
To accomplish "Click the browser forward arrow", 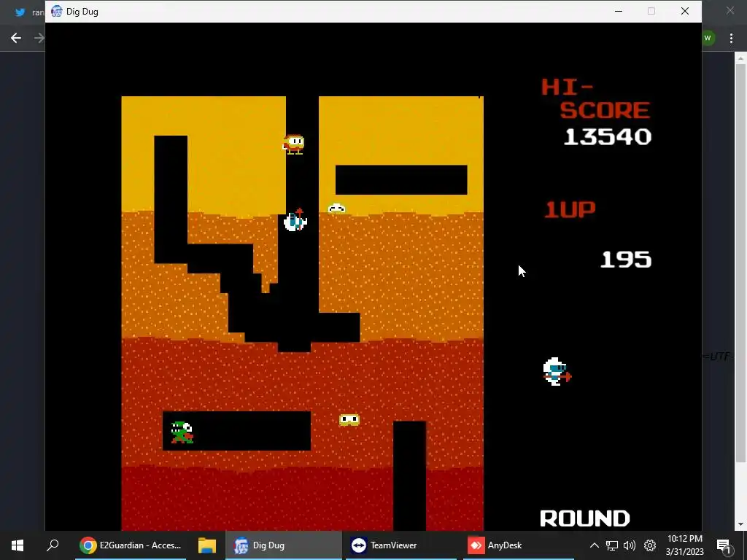I will [x=39, y=38].
